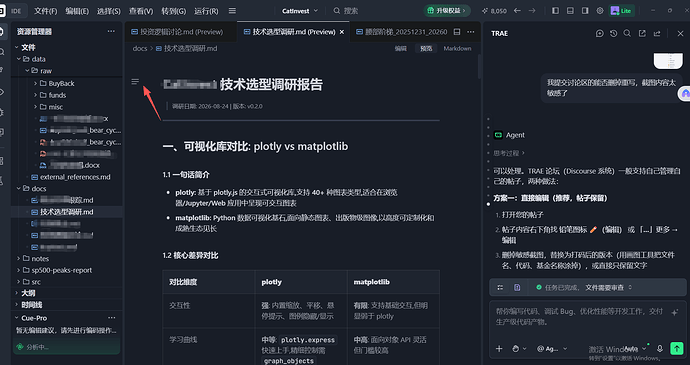This screenshot has width=690, height=365.
Task: Switch to 投资逻辑讨论.md (Preview) tab
Action: pos(181,32)
